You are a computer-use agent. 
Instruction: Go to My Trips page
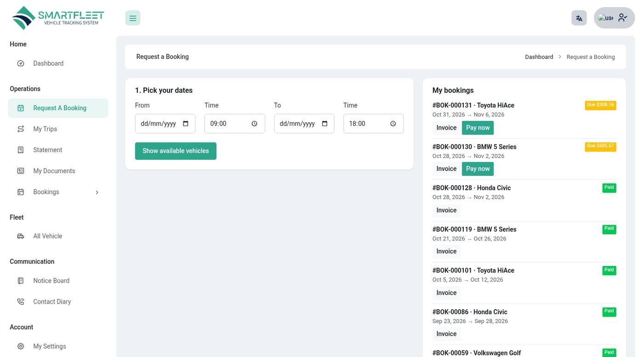(58, 129)
